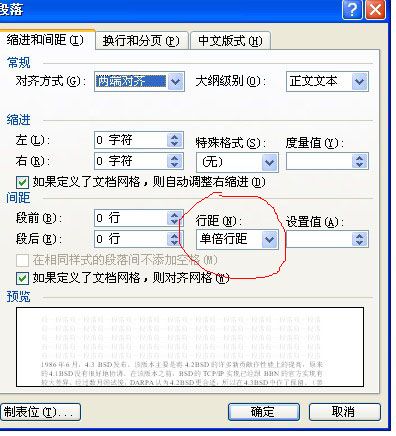Viewport: 396px width, 436px height.
Task: Cancel with the 取消 button
Action: coord(344,412)
